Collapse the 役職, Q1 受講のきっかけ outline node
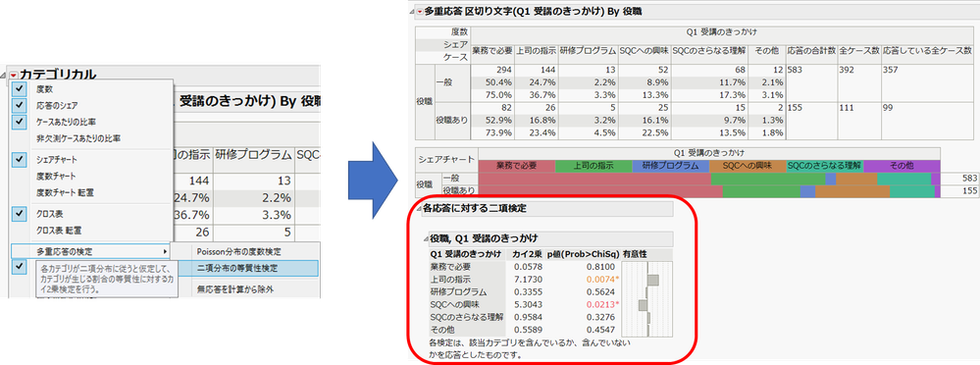The height and width of the screenshot is (365, 980). click(x=427, y=238)
